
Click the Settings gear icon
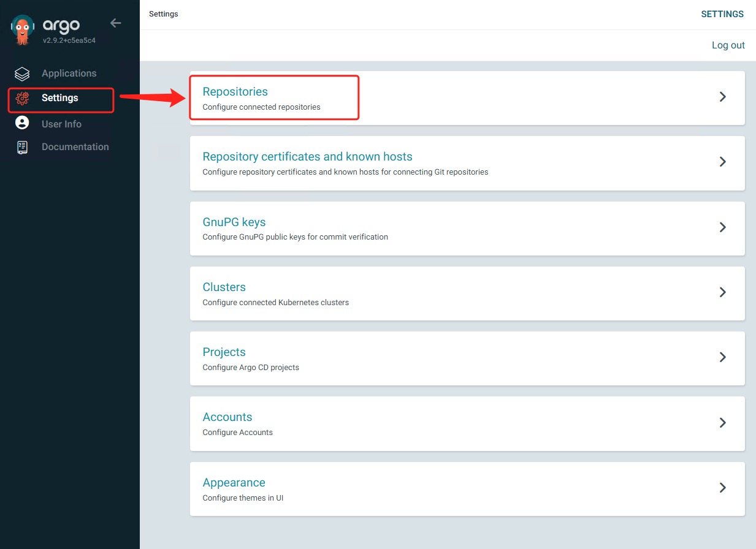22,98
